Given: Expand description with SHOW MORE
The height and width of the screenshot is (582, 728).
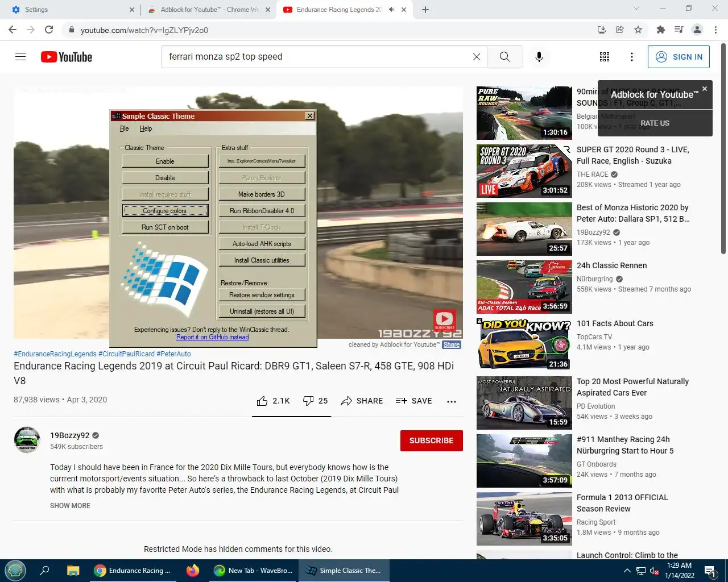Looking at the screenshot, I should pyautogui.click(x=70, y=506).
